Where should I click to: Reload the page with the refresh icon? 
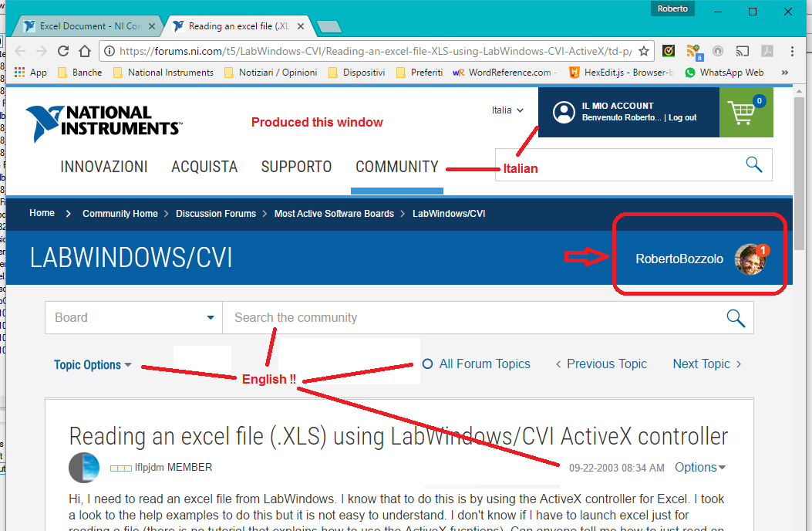pyautogui.click(x=63, y=51)
